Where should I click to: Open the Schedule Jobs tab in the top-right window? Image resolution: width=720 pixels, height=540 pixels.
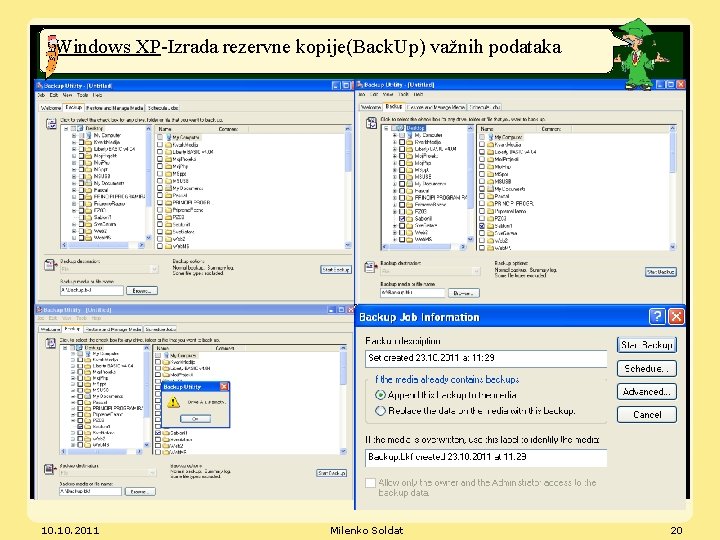(x=484, y=107)
